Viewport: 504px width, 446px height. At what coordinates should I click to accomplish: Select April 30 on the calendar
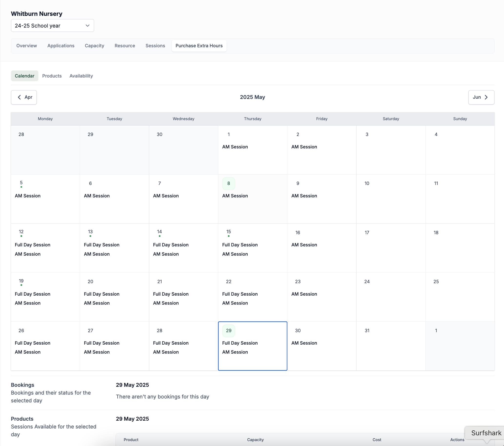tap(160, 135)
